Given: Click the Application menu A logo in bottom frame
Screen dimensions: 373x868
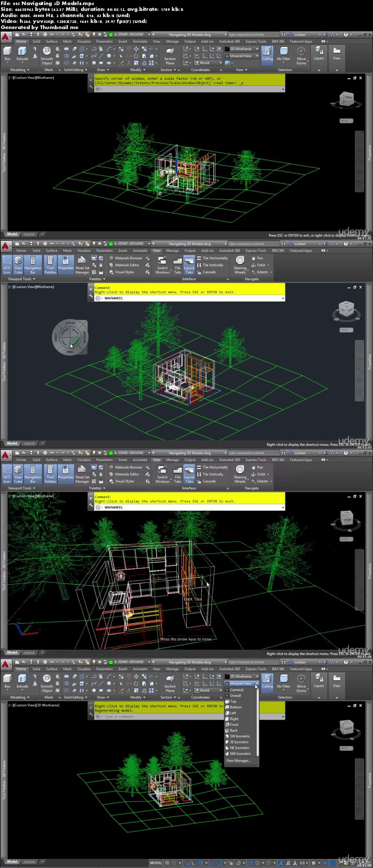Looking at the screenshot, I should tap(6, 664).
